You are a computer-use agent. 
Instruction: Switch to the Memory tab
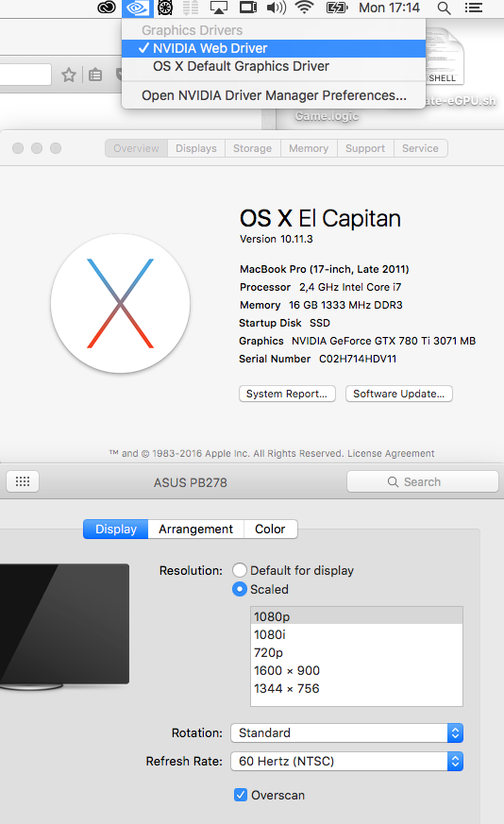point(309,148)
